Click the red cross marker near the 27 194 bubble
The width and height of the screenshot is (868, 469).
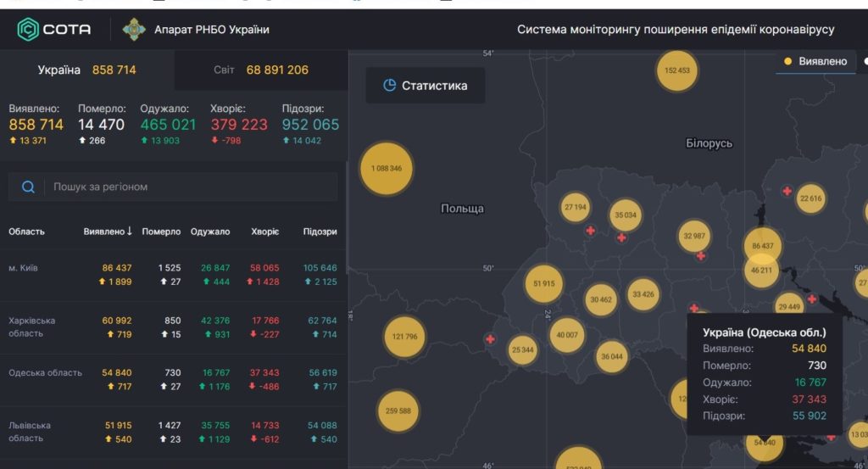coord(591,231)
